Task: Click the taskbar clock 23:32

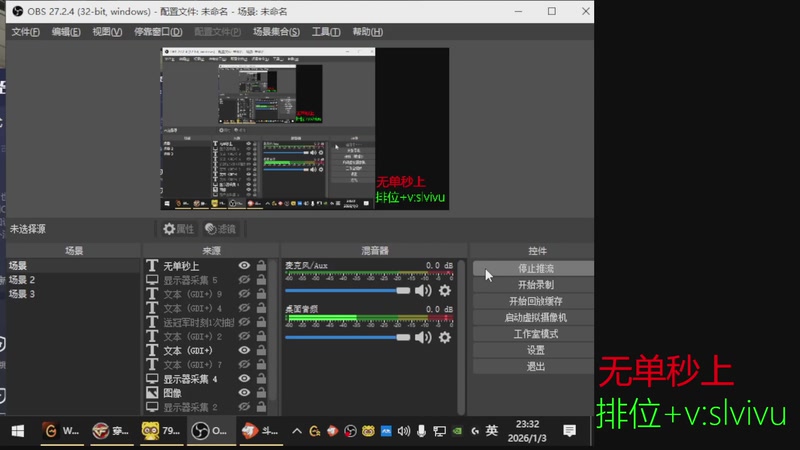Action: (x=527, y=431)
